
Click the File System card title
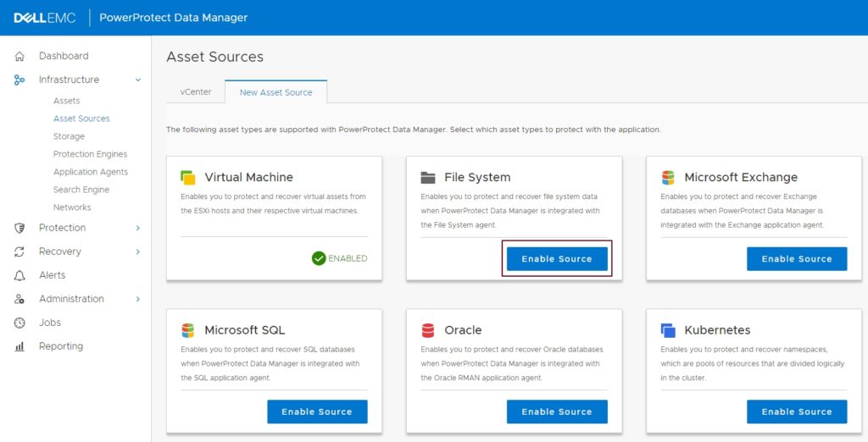click(x=477, y=178)
